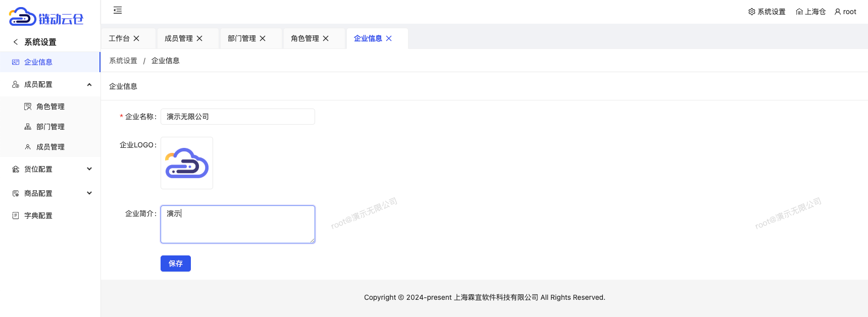Click the 部门管理 org-chart icon
Image resolution: width=868 pixels, height=317 pixels.
[28, 127]
